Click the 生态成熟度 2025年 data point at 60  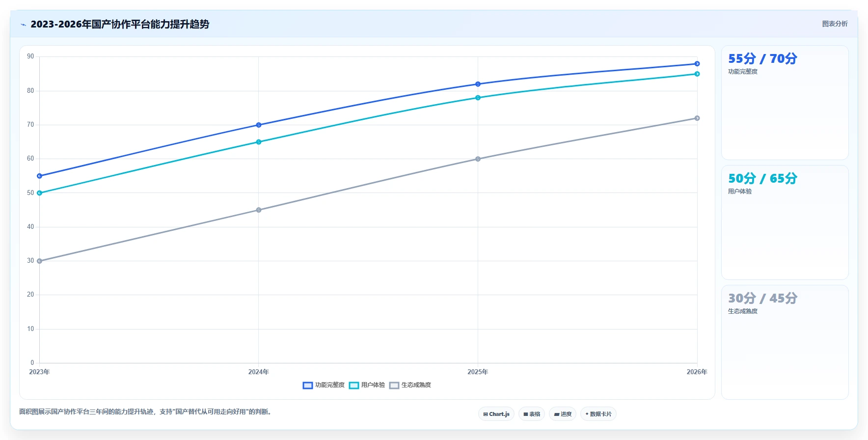(478, 159)
